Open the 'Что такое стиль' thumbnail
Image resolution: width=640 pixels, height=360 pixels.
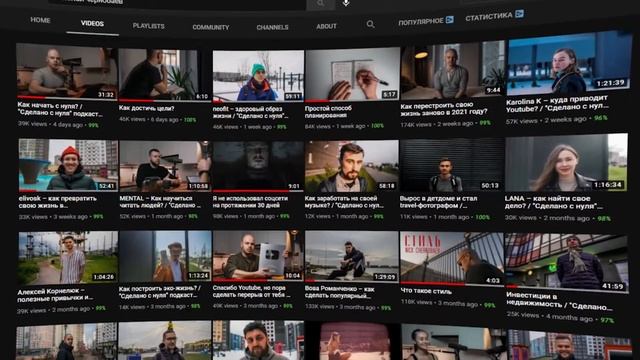[452, 259]
